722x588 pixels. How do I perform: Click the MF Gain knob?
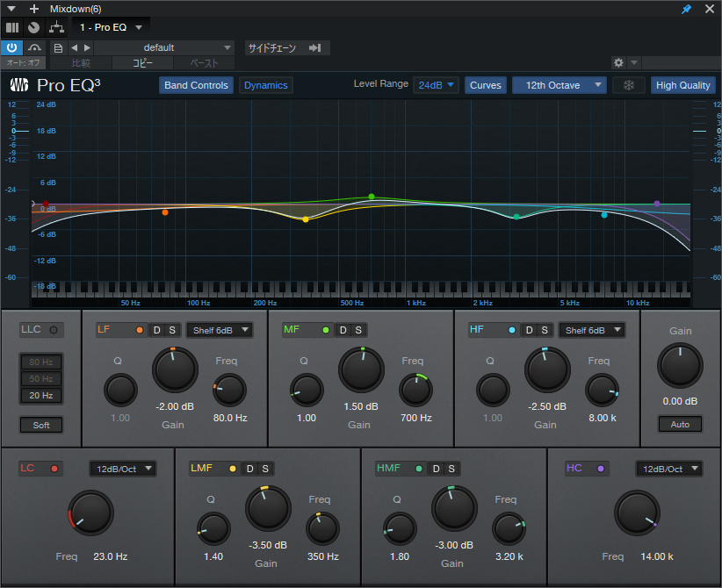pyautogui.click(x=362, y=369)
